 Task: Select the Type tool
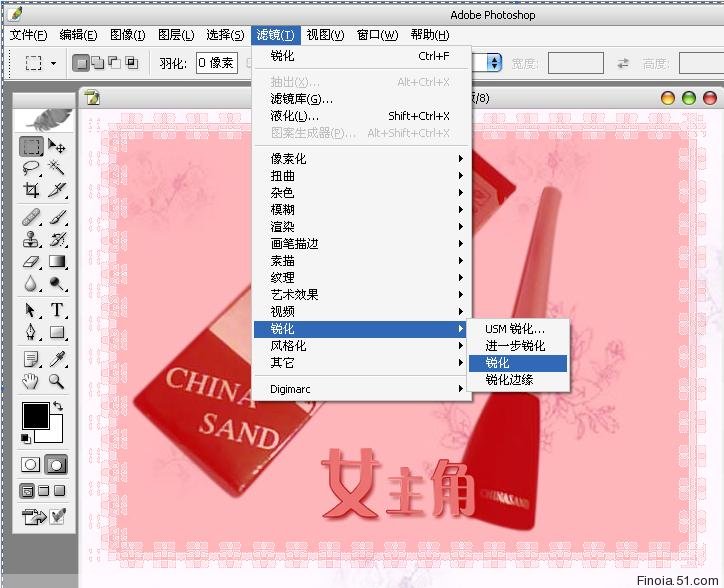(57, 310)
